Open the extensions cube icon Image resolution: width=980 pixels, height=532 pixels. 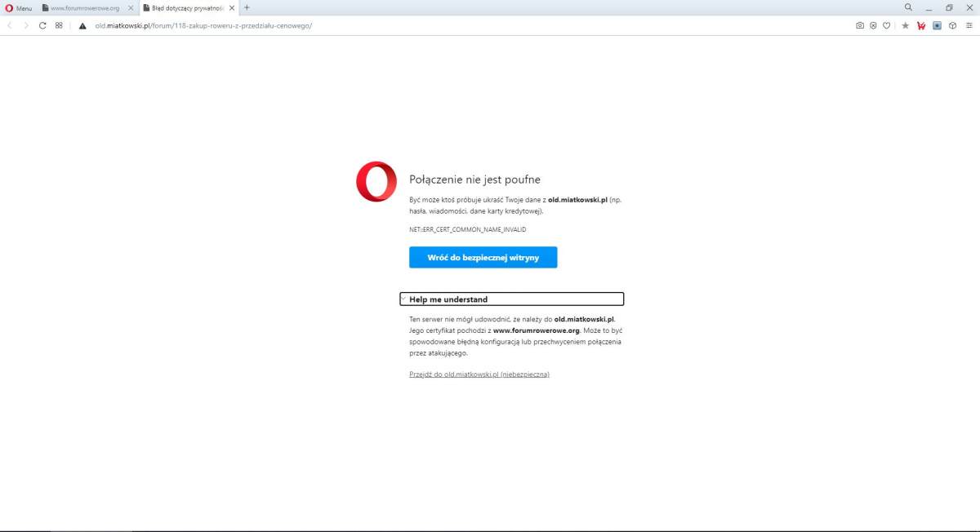tap(952, 25)
